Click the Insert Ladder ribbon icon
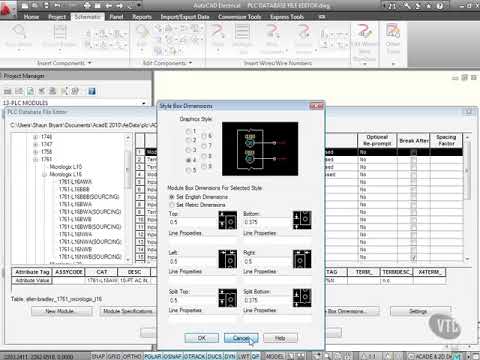Image resolution: width=480 pixels, height=360 pixels. (60, 37)
